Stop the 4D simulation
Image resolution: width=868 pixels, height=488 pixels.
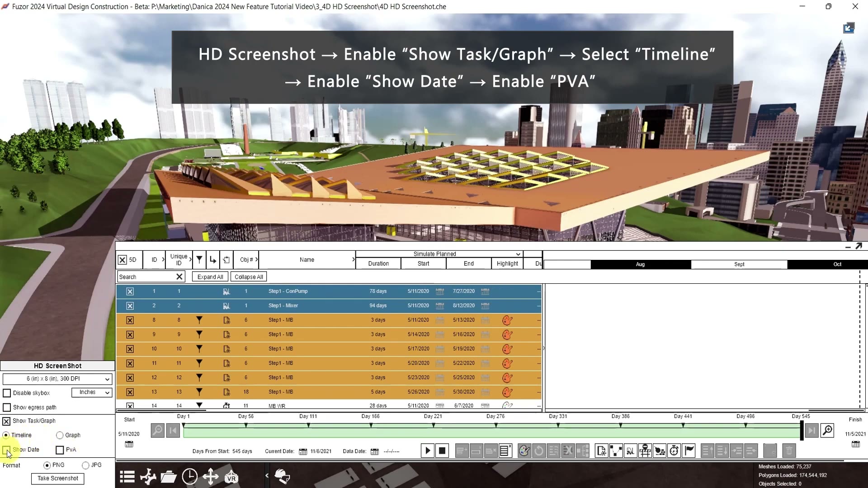pos(442,450)
